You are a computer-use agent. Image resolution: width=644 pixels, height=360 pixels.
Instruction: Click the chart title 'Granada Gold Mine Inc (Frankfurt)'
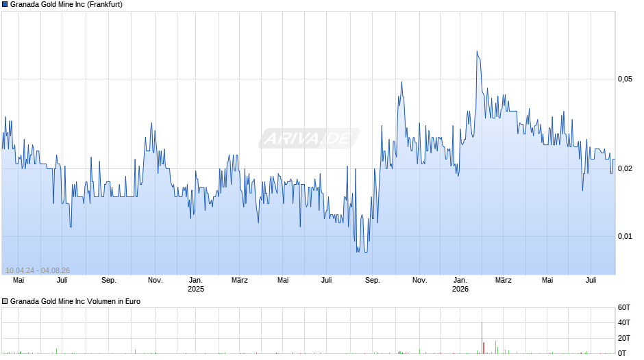(x=66, y=5)
